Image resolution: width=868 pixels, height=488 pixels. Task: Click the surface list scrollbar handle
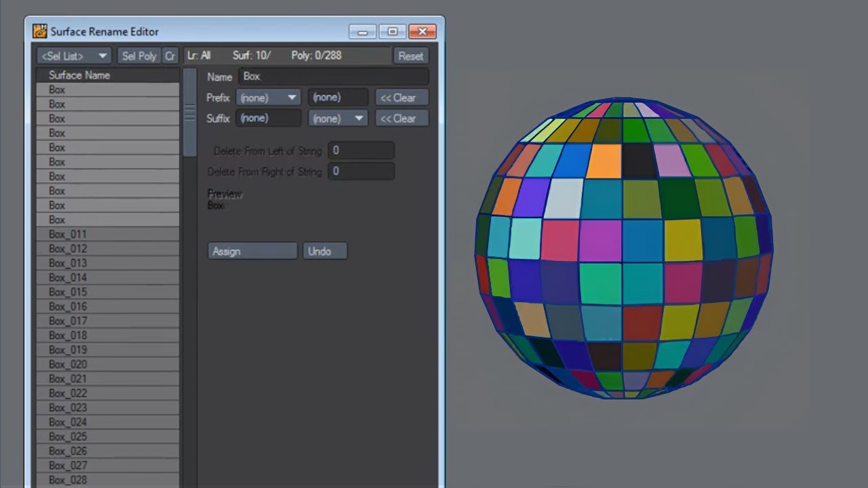tap(190, 113)
